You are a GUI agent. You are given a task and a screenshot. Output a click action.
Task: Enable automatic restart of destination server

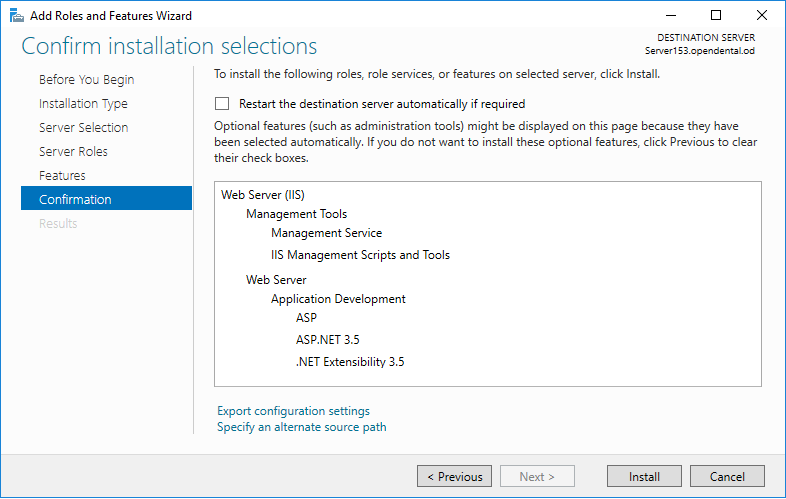[222, 104]
